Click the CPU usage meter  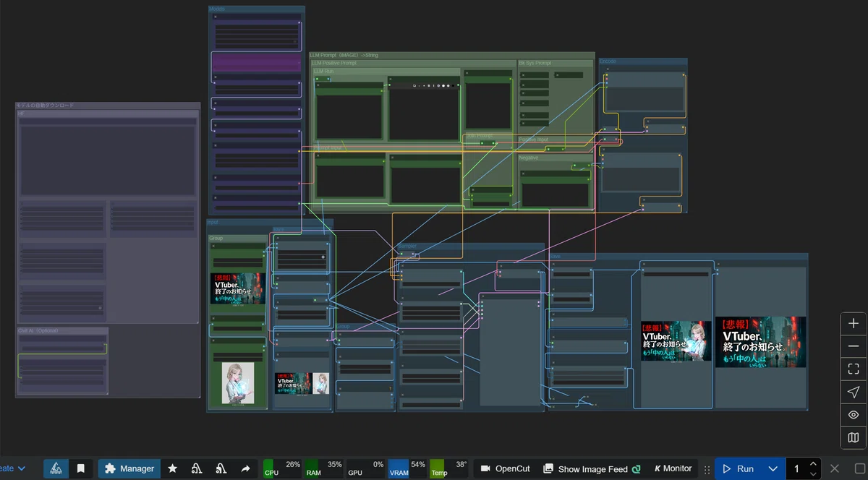click(282, 468)
